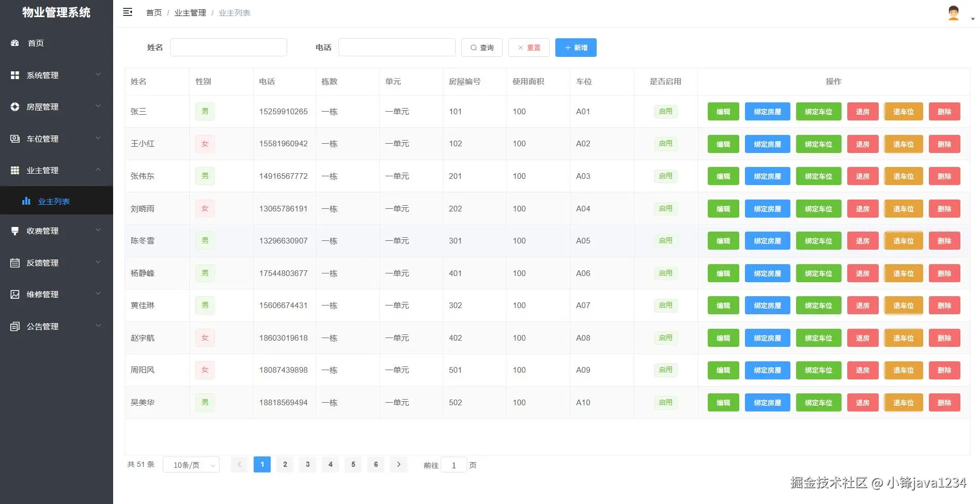Expand the 车位管理 submenu chevron
Image resolution: width=980 pixels, height=504 pixels.
(x=98, y=138)
